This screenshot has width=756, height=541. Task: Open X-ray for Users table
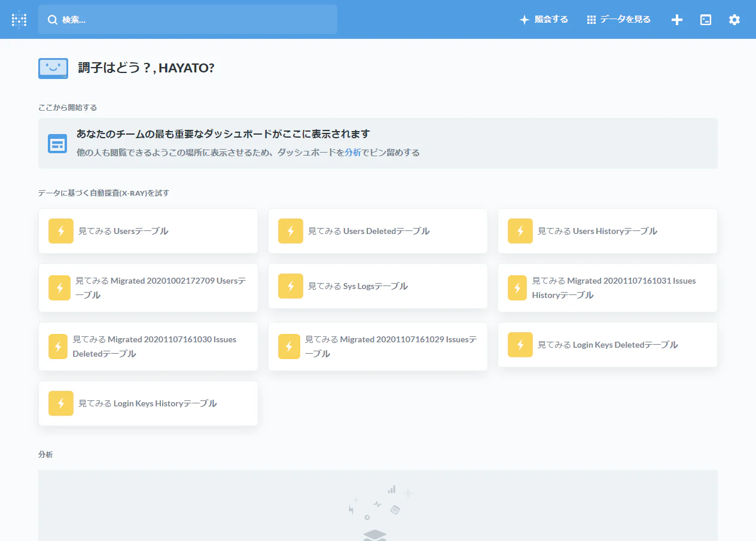[148, 231]
